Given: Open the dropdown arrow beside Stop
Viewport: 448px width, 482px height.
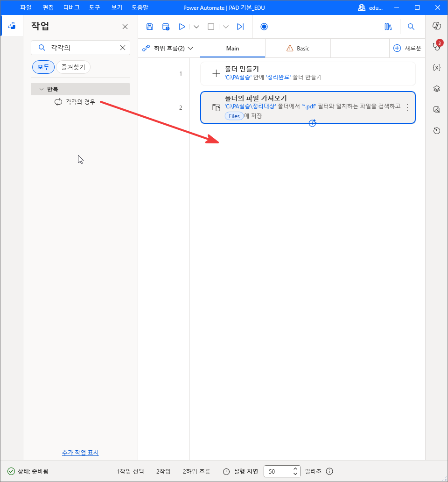Looking at the screenshot, I should point(226,27).
